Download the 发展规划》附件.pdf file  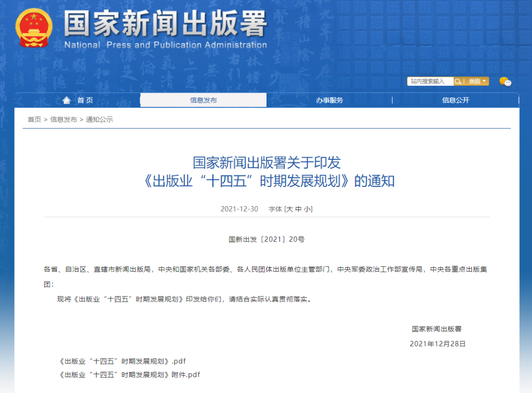pyautogui.click(x=129, y=375)
